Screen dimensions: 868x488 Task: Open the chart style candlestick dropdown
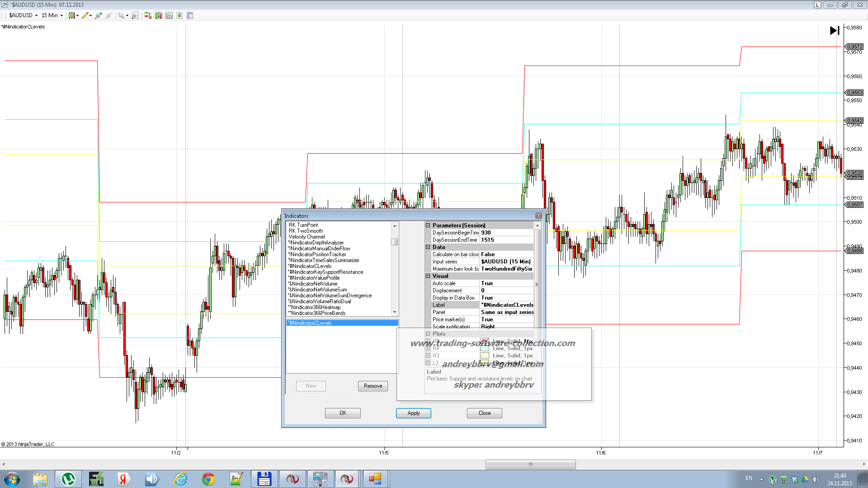pos(73,15)
